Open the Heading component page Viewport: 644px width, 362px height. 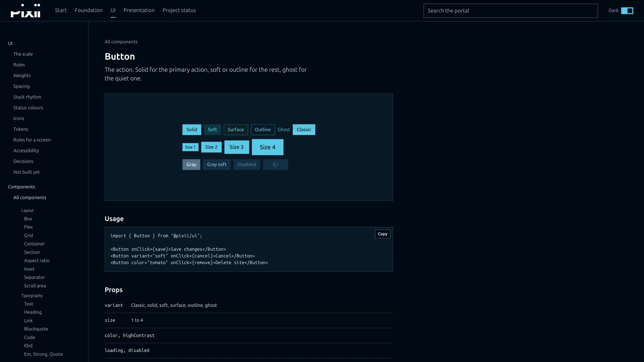click(33, 312)
